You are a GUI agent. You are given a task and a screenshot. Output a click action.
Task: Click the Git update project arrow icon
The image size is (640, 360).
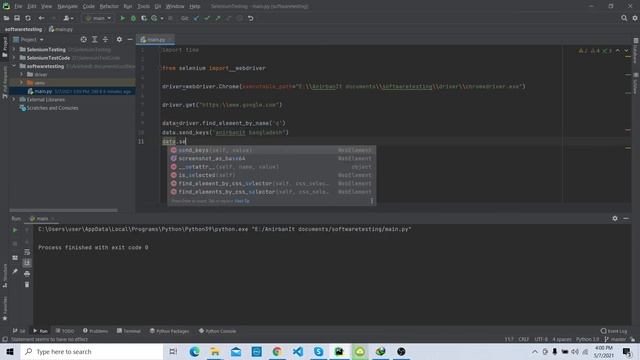(196, 18)
